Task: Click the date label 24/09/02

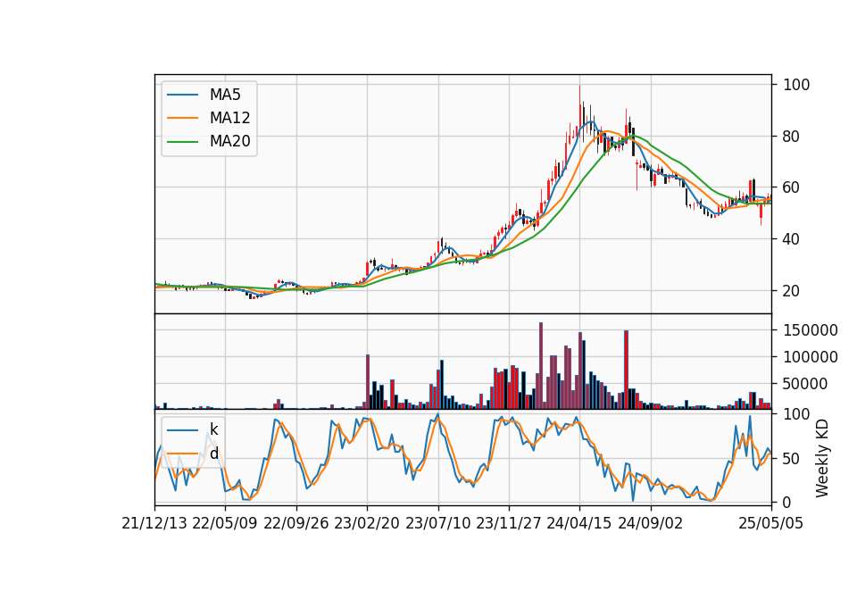Action: pos(651,523)
